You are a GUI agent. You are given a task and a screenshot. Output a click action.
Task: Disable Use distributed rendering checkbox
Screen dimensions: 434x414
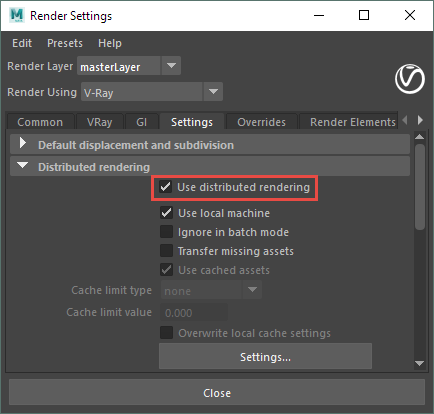(166, 187)
